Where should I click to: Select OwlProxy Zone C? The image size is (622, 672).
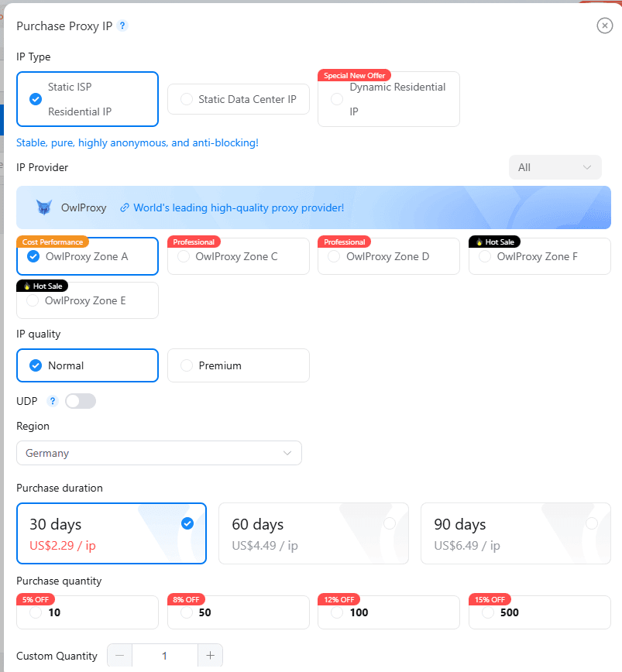click(x=238, y=255)
